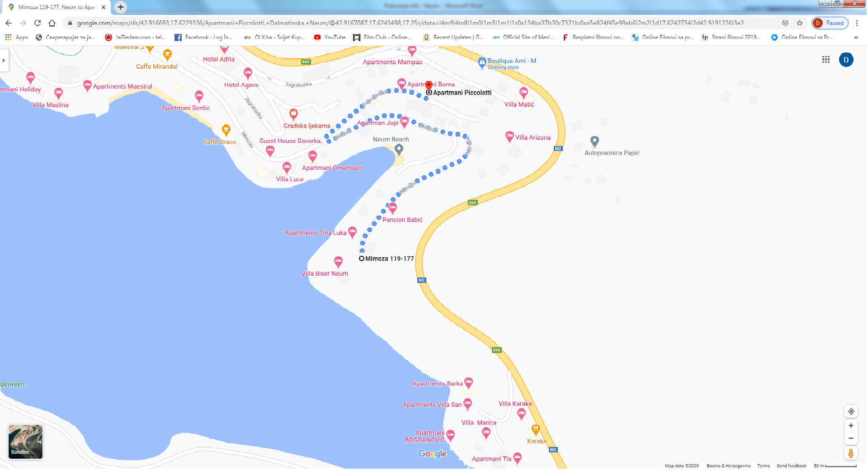The height and width of the screenshot is (470, 868).
Task: Open Chrome's three-dot menu
Action: 857,23
